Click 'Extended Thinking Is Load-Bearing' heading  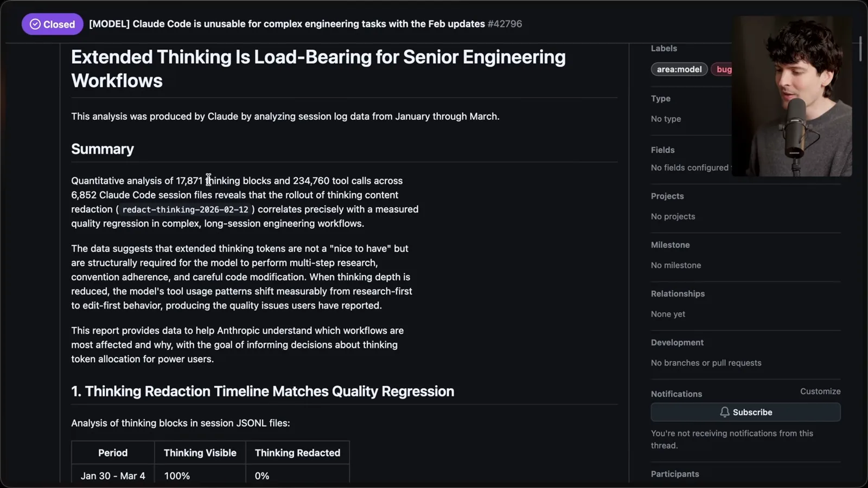pyautogui.click(x=318, y=68)
